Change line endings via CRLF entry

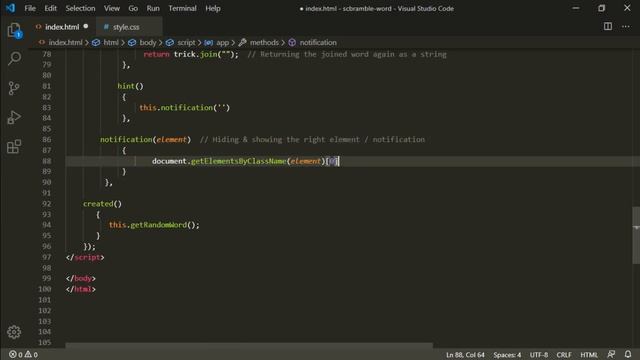[x=564, y=355]
